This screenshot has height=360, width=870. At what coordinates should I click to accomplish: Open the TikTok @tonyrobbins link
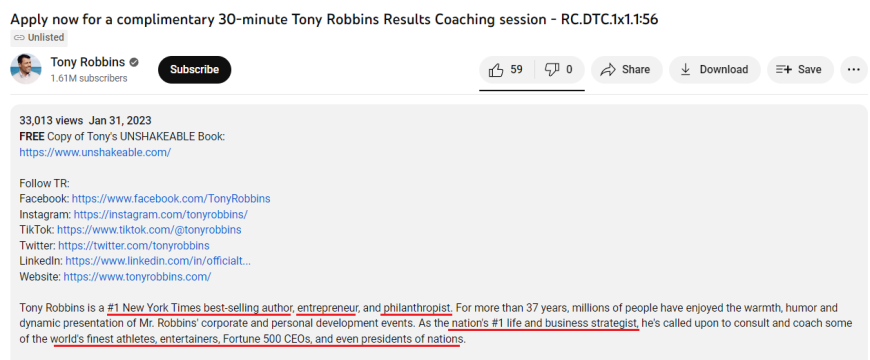click(x=149, y=230)
